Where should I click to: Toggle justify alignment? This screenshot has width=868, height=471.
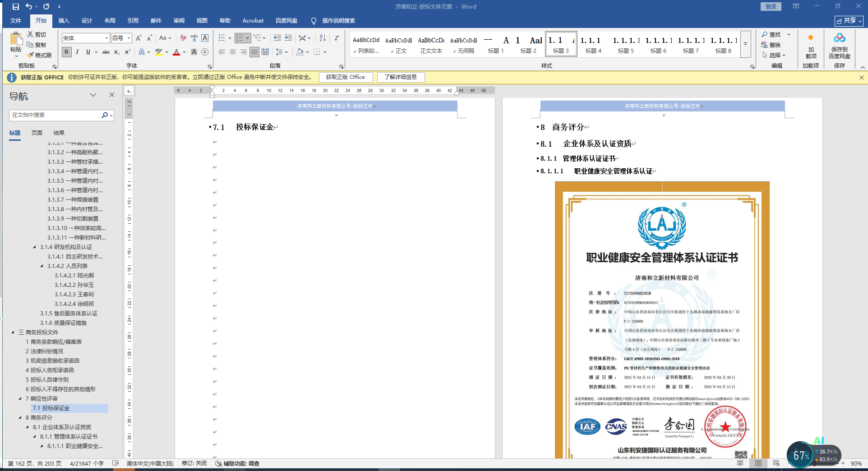254,52
